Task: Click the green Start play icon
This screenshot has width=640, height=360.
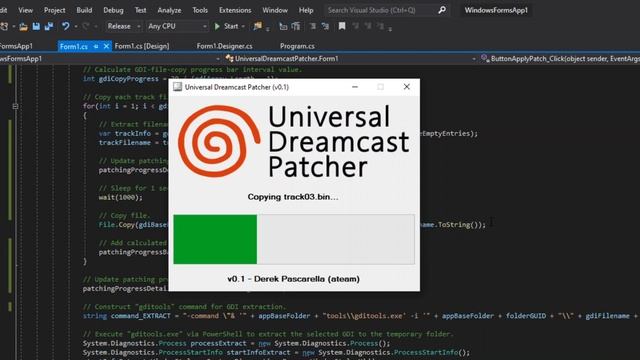Action: click(217, 27)
